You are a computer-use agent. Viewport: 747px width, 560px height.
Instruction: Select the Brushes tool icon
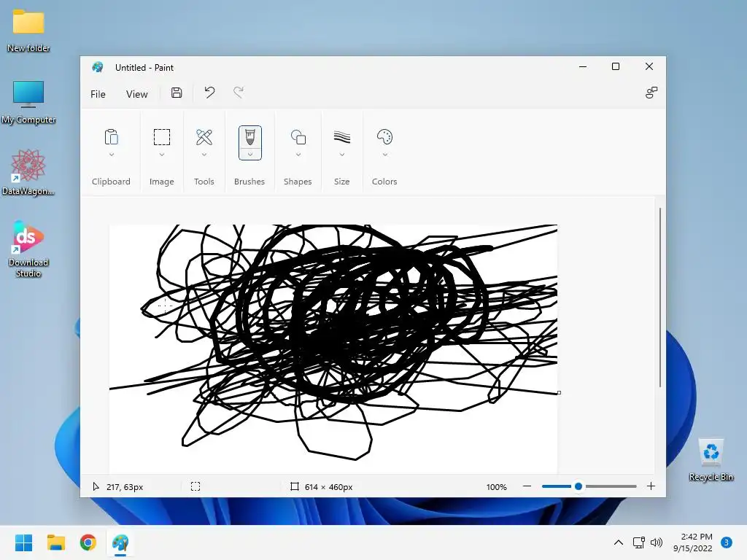(250, 138)
